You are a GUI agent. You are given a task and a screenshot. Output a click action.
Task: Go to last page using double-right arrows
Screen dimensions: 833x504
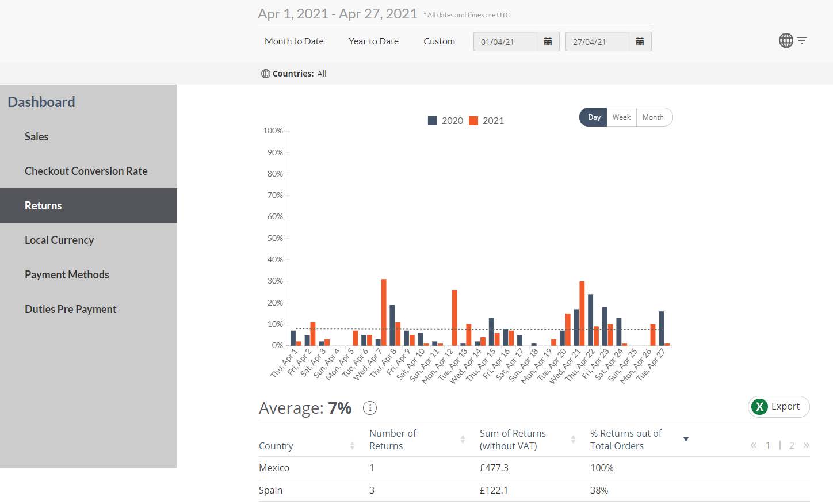[806, 445]
